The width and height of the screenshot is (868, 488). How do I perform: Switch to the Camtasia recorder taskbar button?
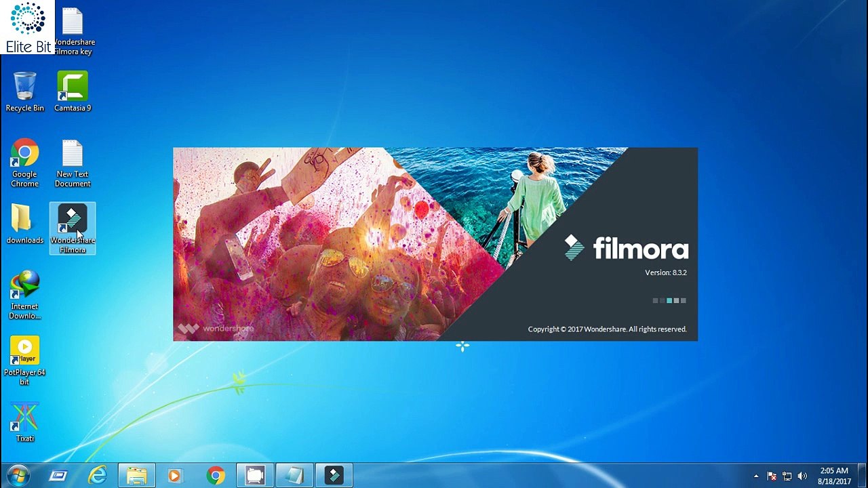click(255, 476)
